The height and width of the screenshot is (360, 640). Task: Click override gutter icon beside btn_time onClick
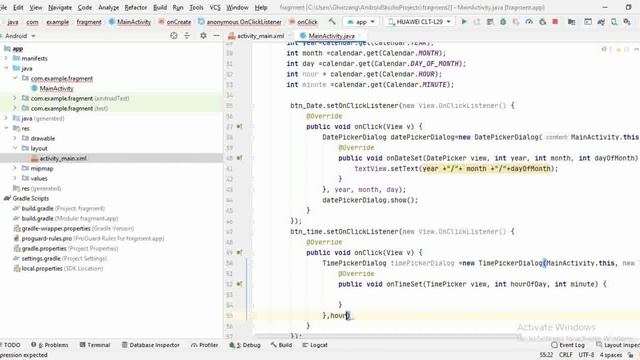tap(240, 252)
